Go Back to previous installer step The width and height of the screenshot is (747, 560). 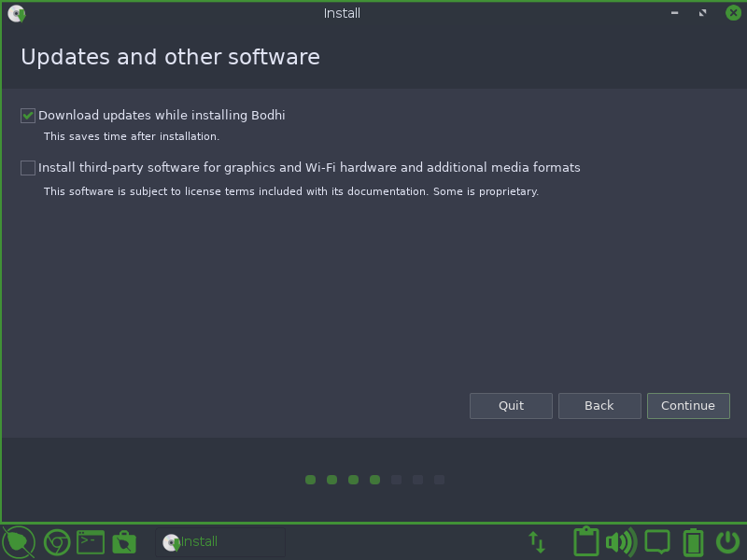(x=599, y=406)
